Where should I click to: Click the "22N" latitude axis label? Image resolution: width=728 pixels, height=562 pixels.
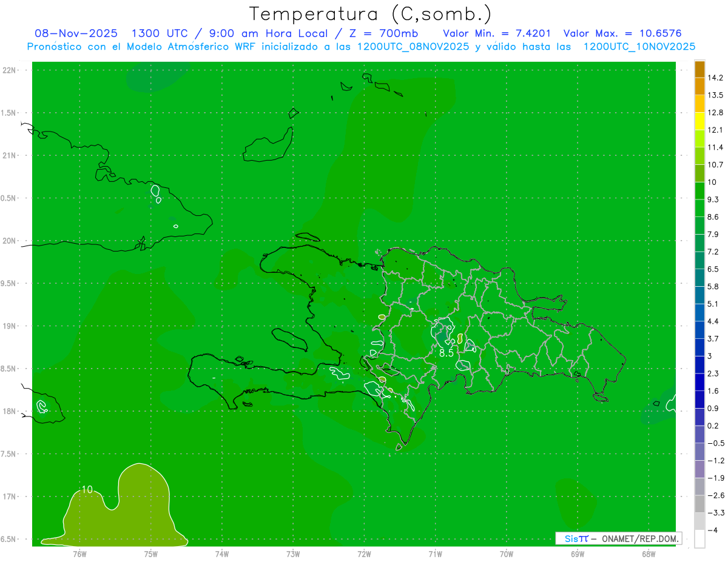point(10,70)
